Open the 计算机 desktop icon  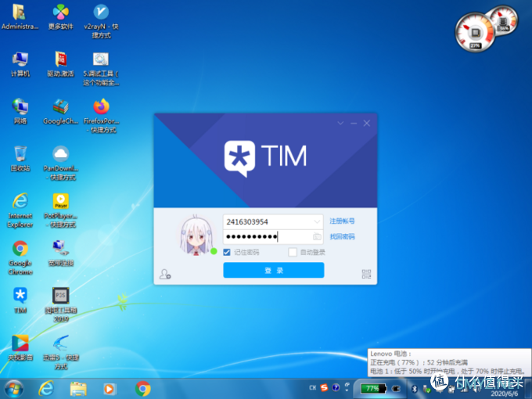click(20, 64)
